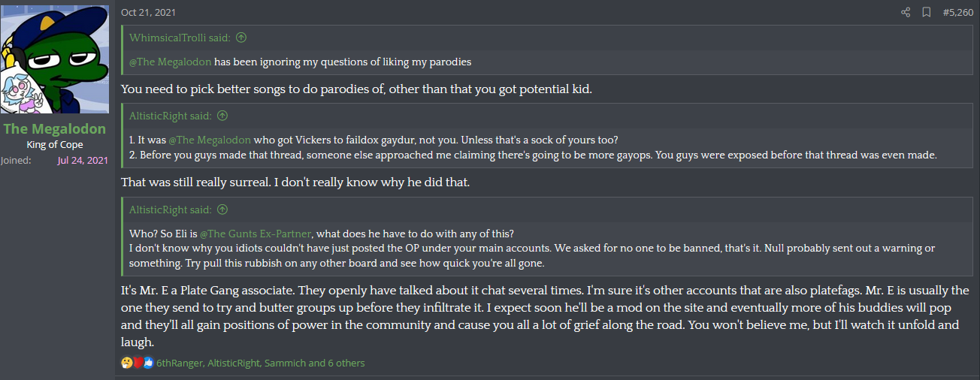The height and width of the screenshot is (380, 980).
Task: Jump to first AltisticRight quote source arrow
Action: pos(222,116)
